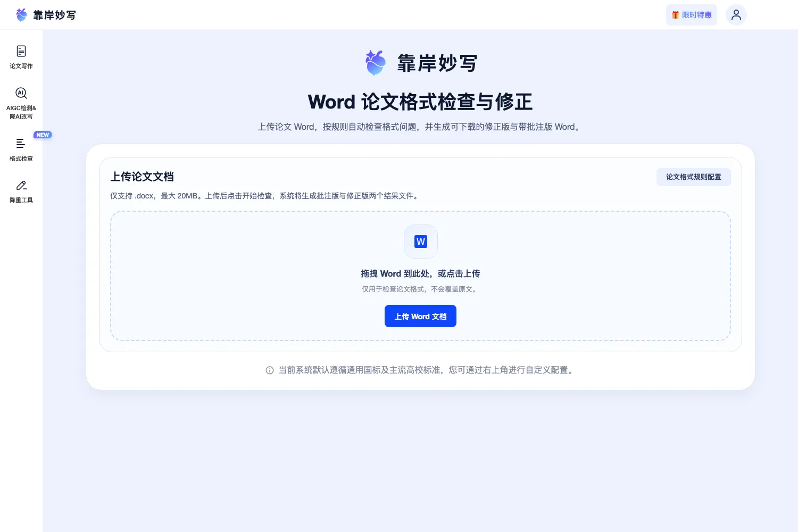Select the 格式检查 list icon in sidebar
The width and height of the screenshot is (798, 532).
click(x=21, y=143)
